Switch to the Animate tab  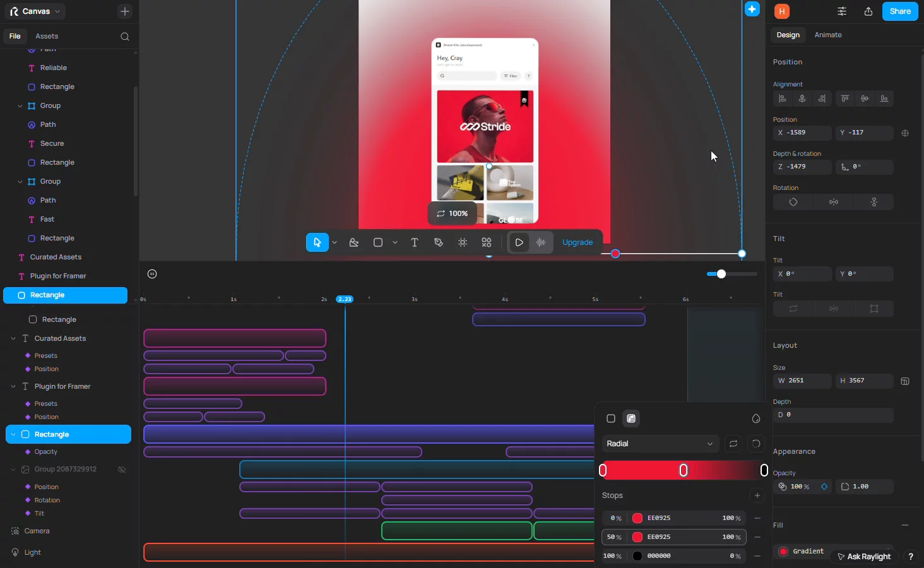point(828,35)
